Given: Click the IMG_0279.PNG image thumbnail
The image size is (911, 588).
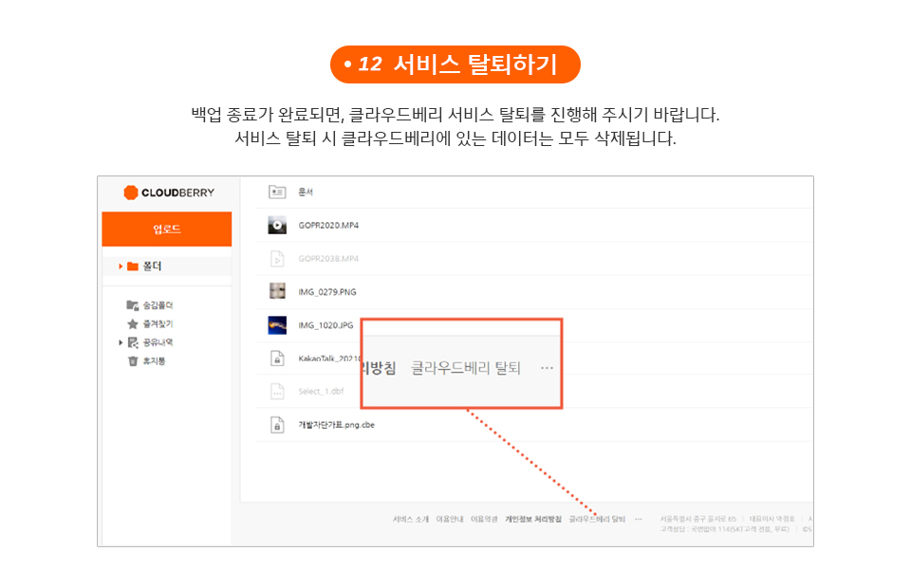Looking at the screenshot, I should tap(277, 291).
